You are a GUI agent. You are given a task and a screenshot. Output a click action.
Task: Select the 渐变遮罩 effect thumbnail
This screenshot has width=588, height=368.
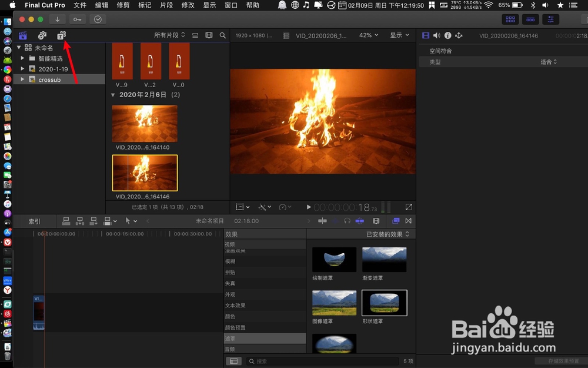pos(385,260)
